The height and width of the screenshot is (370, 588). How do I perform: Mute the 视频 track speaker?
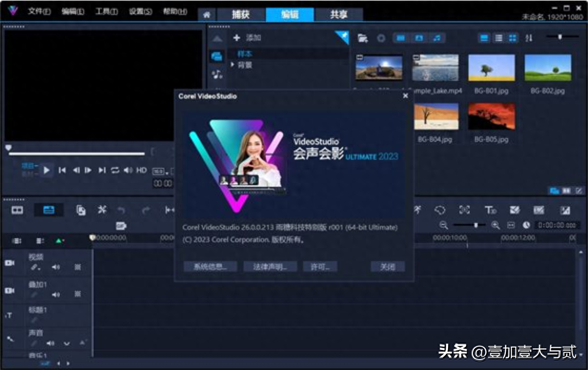coord(55,266)
